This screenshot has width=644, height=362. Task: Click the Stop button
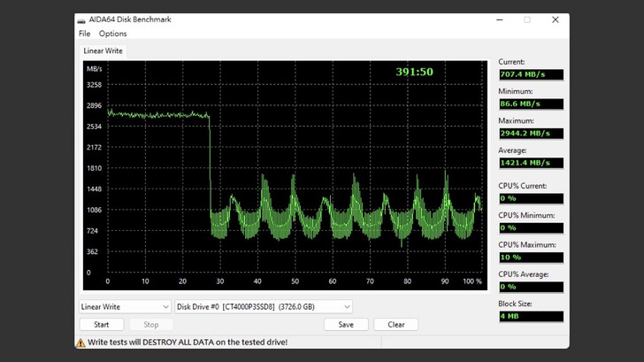pyautogui.click(x=151, y=325)
